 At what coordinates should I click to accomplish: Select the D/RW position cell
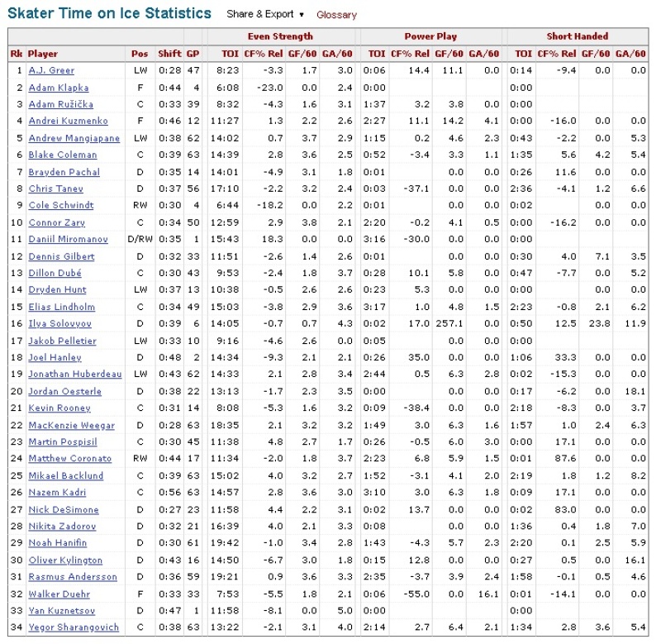pos(140,239)
